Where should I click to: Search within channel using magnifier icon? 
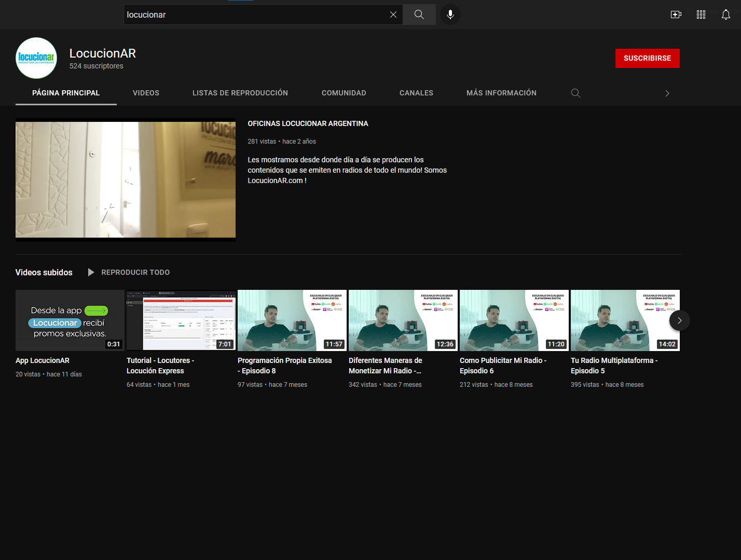(x=575, y=93)
